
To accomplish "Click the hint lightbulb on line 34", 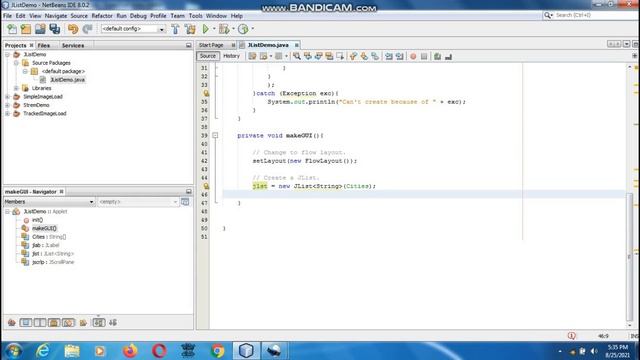I will pyautogui.click(x=206, y=93).
